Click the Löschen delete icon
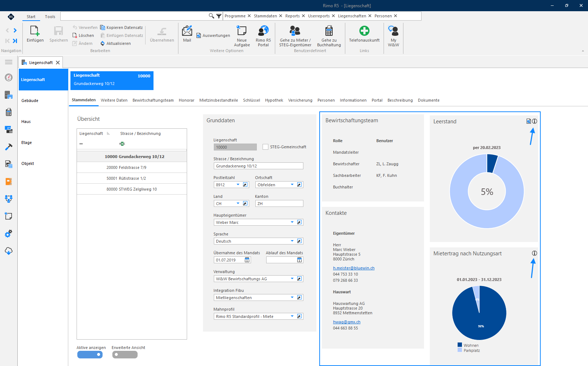Screen dimensions: 588x366 tap(83, 35)
